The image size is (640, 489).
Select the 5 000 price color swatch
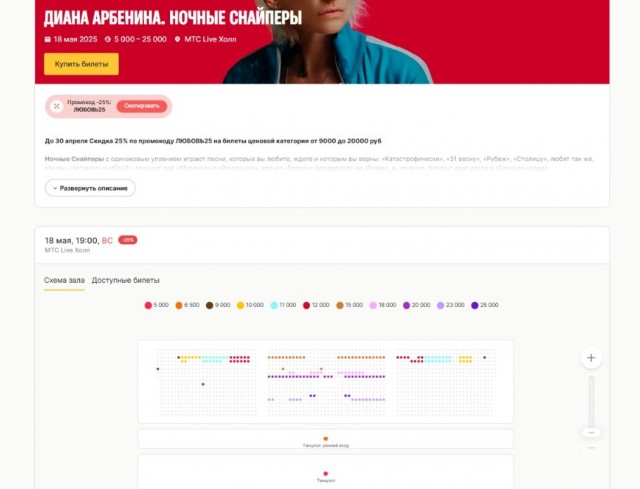pyautogui.click(x=148, y=305)
